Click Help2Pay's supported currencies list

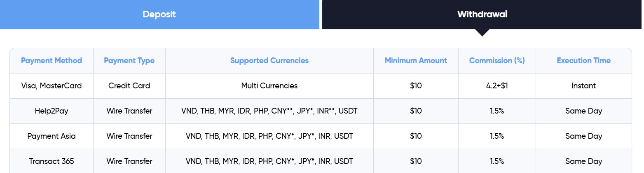269,111
